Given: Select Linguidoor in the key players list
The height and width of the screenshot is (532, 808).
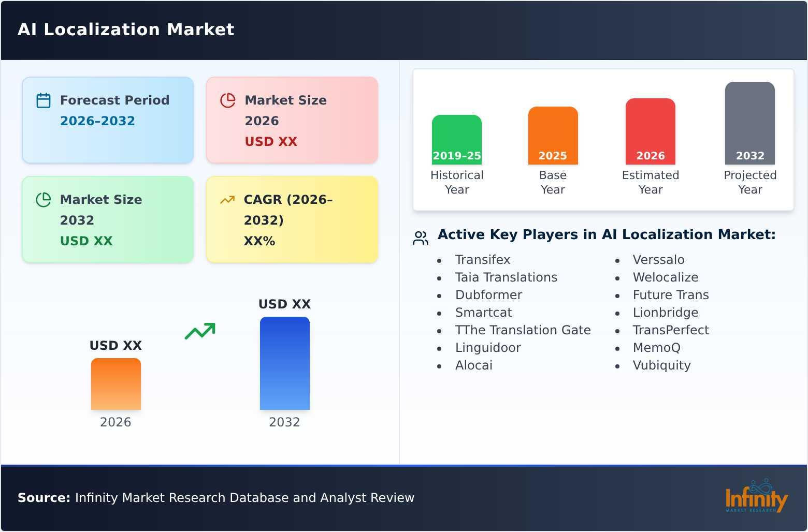Looking at the screenshot, I should coord(488,348).
